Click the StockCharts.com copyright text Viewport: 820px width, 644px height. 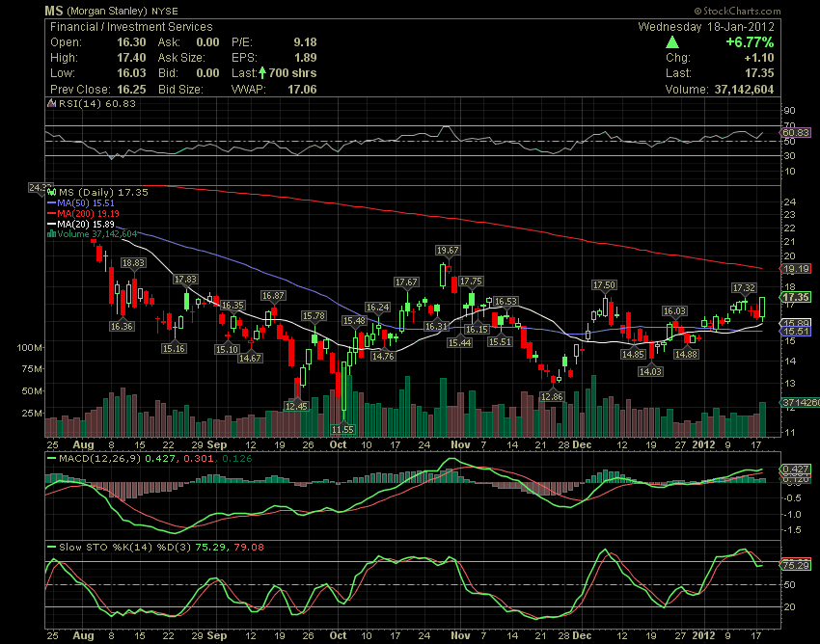click(737, 11)
